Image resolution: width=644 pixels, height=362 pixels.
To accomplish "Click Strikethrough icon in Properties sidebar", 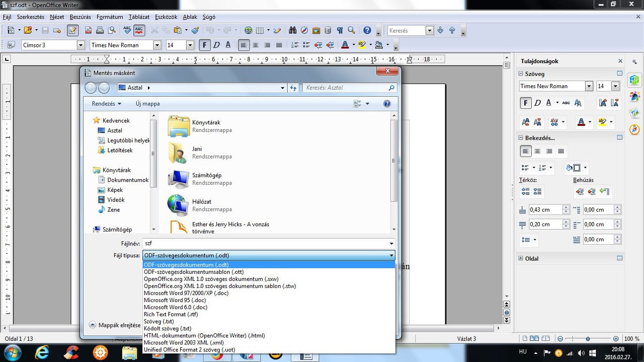I will (x=566, y=103).
